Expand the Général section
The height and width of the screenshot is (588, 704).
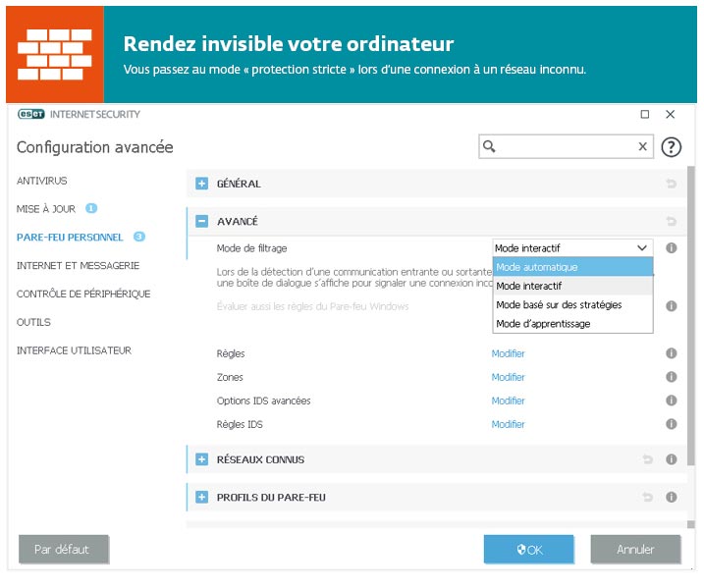point(202,184)
